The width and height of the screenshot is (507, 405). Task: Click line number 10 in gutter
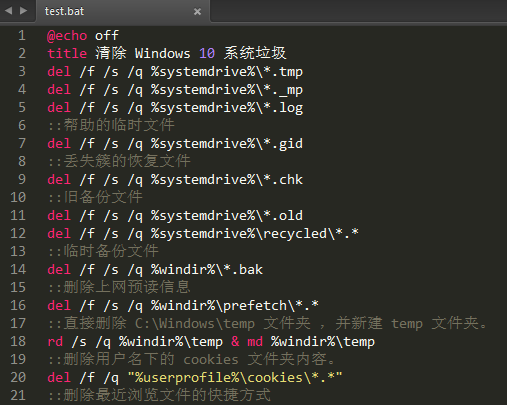[18, 197]
